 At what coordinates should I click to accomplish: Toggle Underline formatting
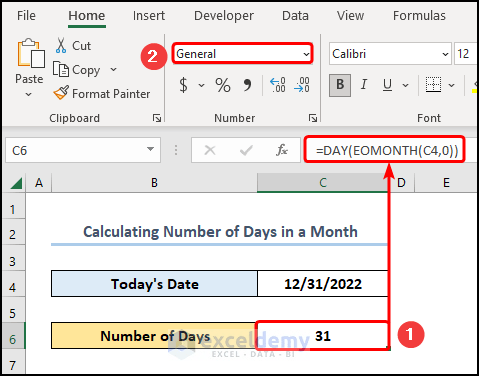(387, 85)
